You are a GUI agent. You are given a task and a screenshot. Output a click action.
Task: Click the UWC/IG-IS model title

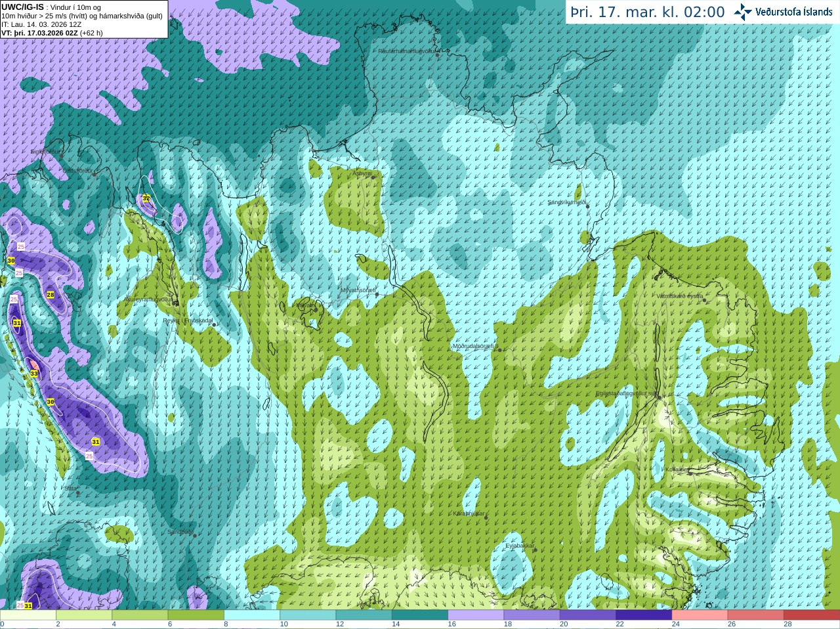[x=22, y=7]
